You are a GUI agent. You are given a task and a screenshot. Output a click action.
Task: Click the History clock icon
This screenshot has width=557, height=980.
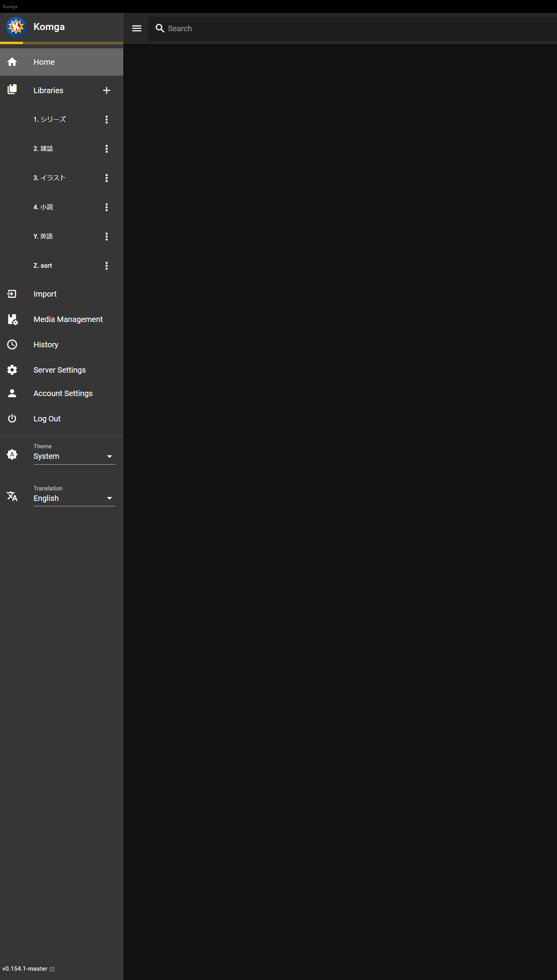click(12, 345)
